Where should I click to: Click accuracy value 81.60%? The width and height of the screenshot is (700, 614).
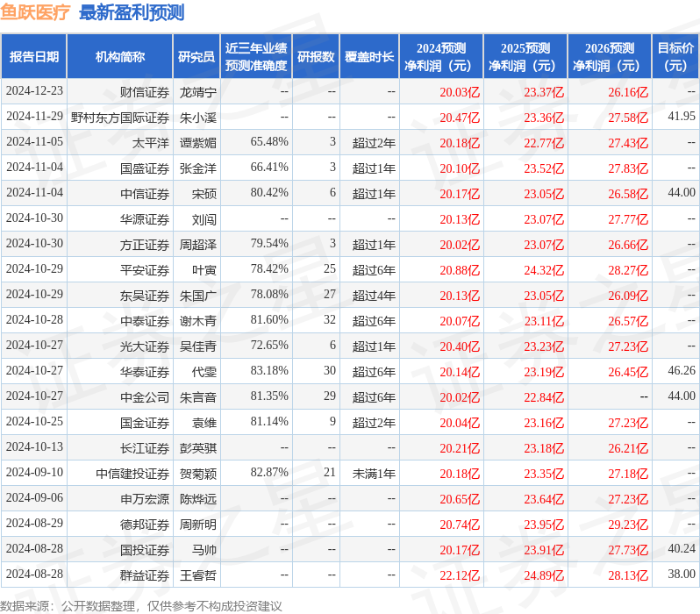[269, 320]
